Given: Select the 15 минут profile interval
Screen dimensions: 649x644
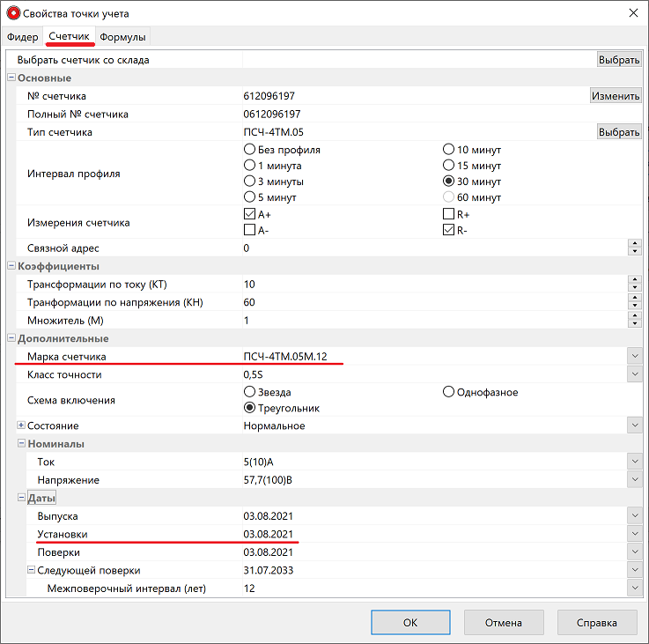Looking at the screenshot, I should coord(449,166).
